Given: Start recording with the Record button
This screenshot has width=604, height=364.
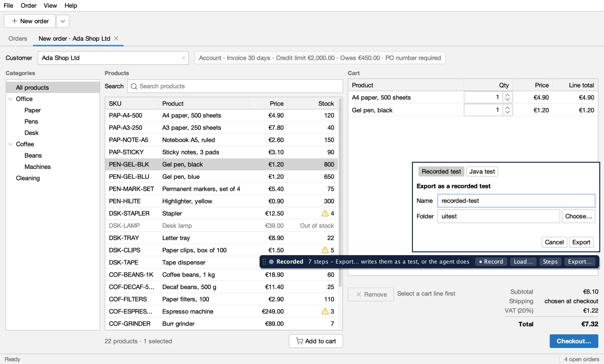Looking at the screenshot, I should (x=491, y=262).
